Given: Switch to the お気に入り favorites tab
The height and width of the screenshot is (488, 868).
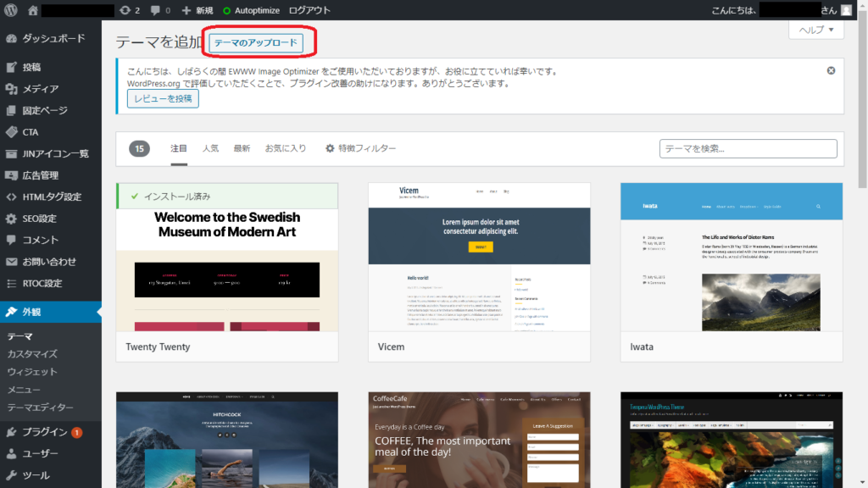Looking at the screenshot, I should point(286,148).
